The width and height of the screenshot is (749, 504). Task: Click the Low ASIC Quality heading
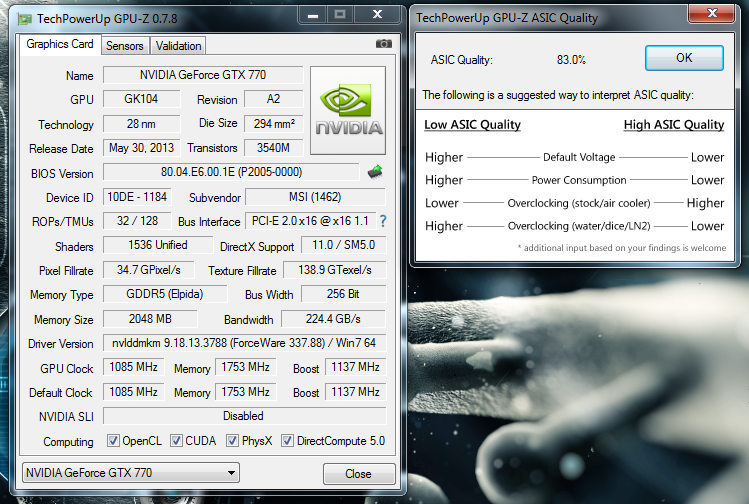[x=472, y=125]
